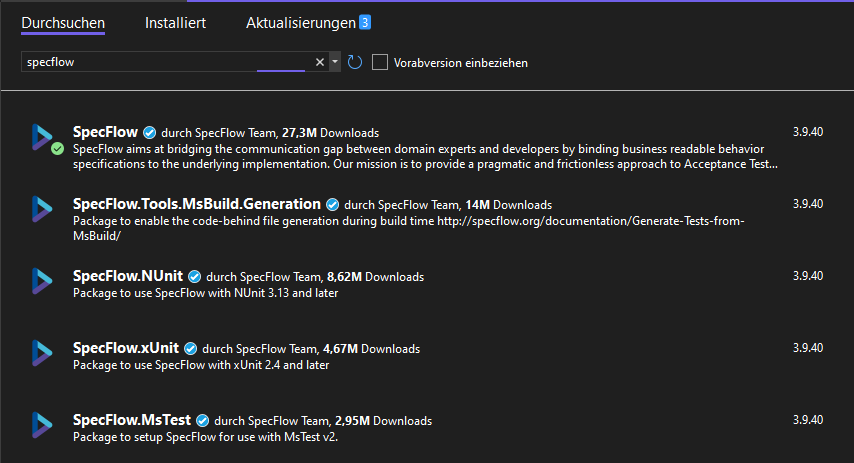
Task: Enable the Vorabversion einbeziehen checkbox
Action: click(x=380, y=62)
